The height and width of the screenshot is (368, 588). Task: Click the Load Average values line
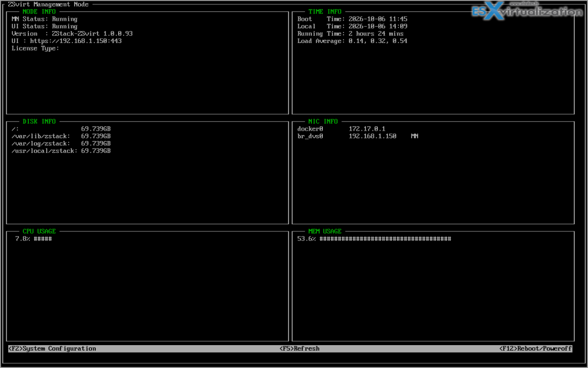pos(352,41)
